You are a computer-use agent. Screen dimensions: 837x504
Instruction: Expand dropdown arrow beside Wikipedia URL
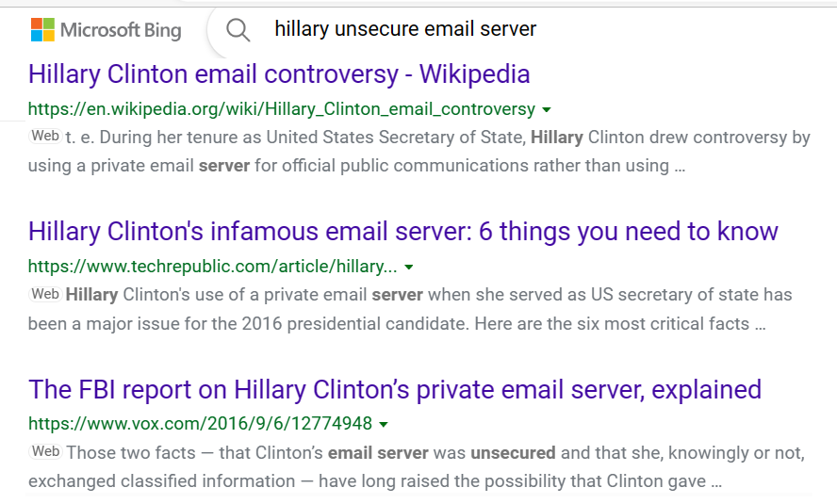click(546, 110)
